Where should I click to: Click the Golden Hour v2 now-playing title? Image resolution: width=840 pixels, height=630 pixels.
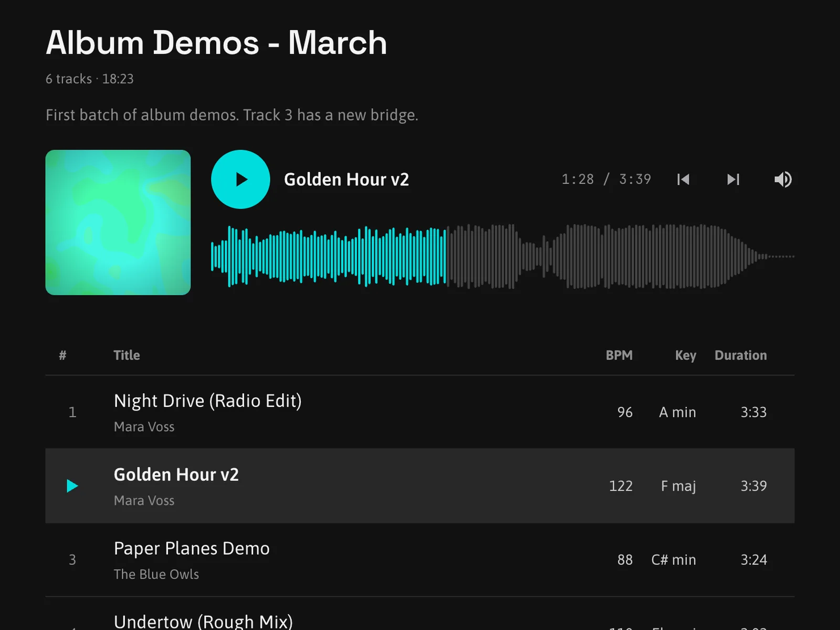(x=346, y=180)
